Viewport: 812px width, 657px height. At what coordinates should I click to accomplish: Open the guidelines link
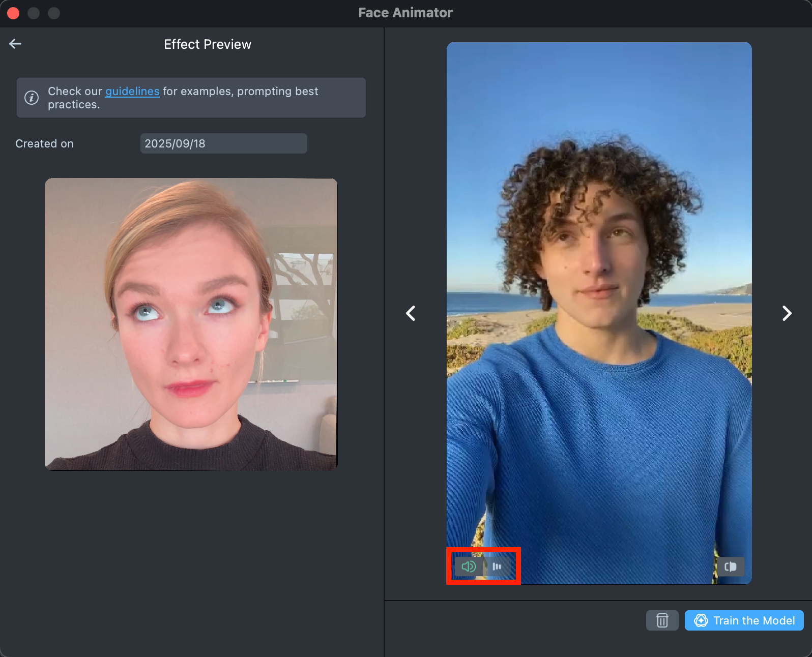click(x=132, y=92)
